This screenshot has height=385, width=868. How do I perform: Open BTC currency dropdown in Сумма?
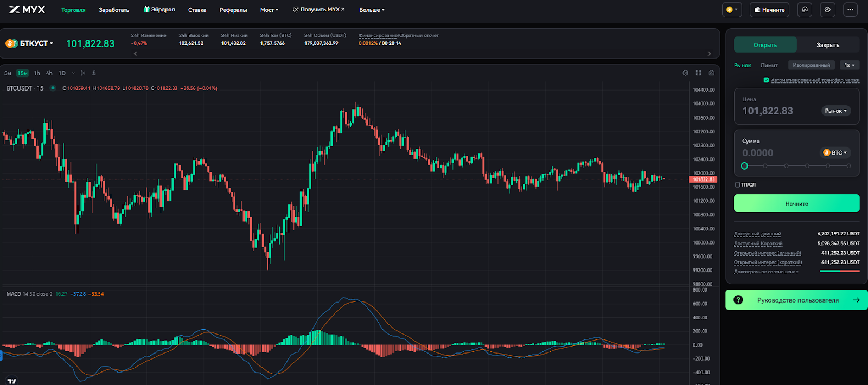(x=835, y=153)
